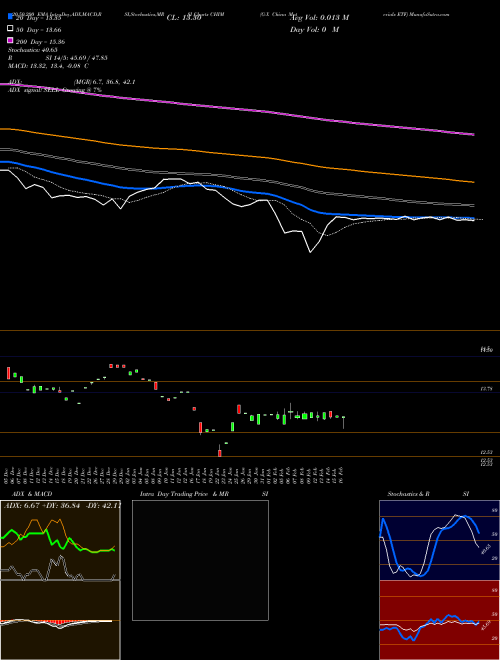Click the rotated 49.63 Stochastics value label

pos(485,549)
